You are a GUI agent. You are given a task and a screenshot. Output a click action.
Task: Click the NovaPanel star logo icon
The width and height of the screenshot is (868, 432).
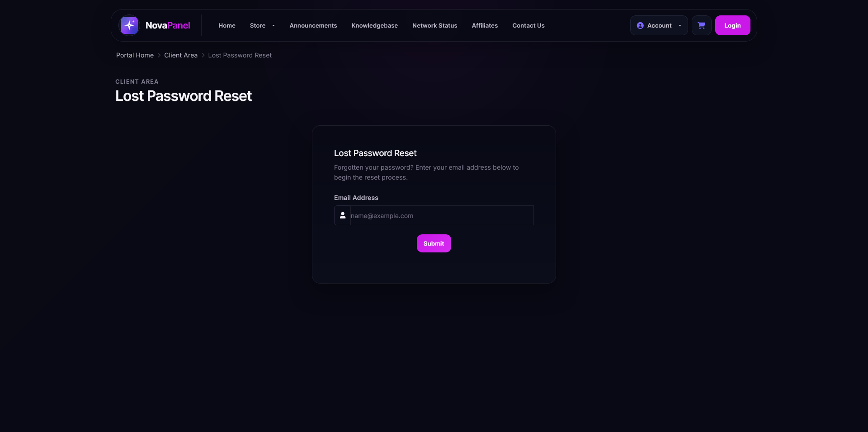point(129,25)
